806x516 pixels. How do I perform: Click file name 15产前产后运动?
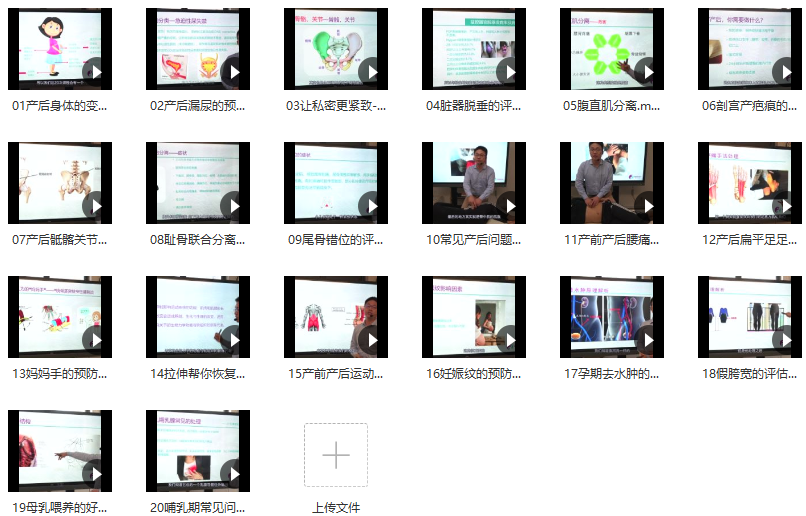336,373
